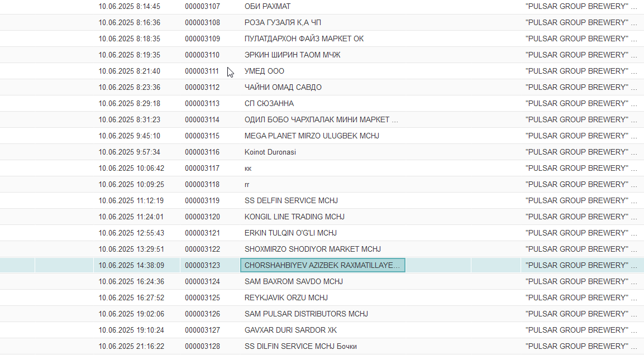Click PULSAR GROUP BREWERY in row 000003116

[x=581, y=152]
